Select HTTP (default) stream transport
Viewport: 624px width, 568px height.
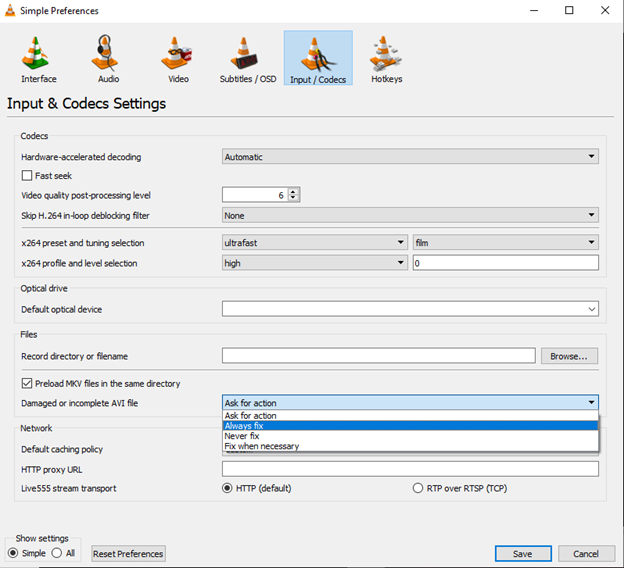227,488
